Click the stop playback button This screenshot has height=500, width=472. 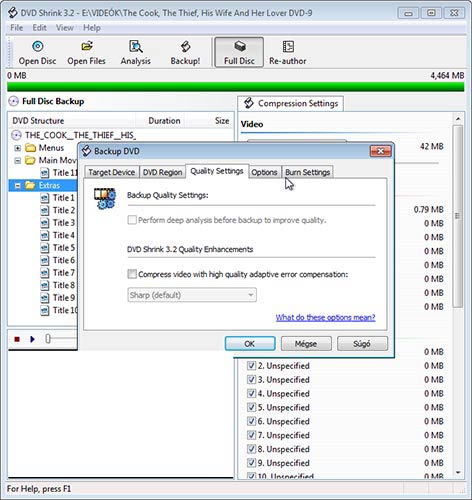point(17,339)
